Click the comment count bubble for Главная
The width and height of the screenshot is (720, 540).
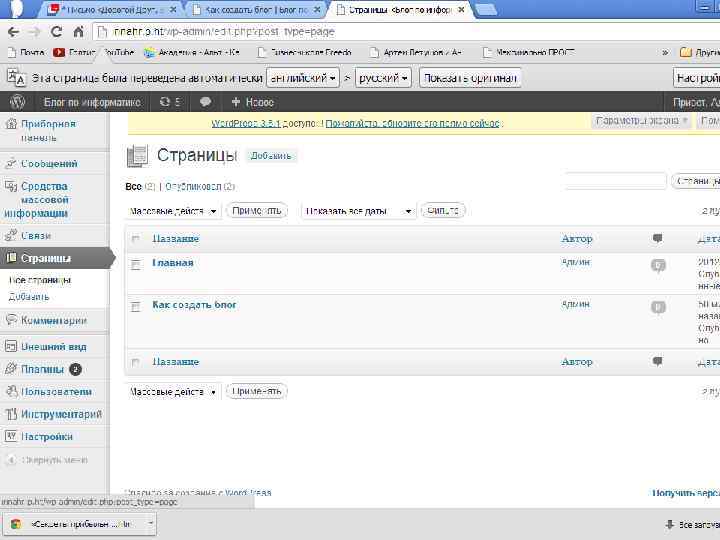pyautogui.click(x=658, y=265)
